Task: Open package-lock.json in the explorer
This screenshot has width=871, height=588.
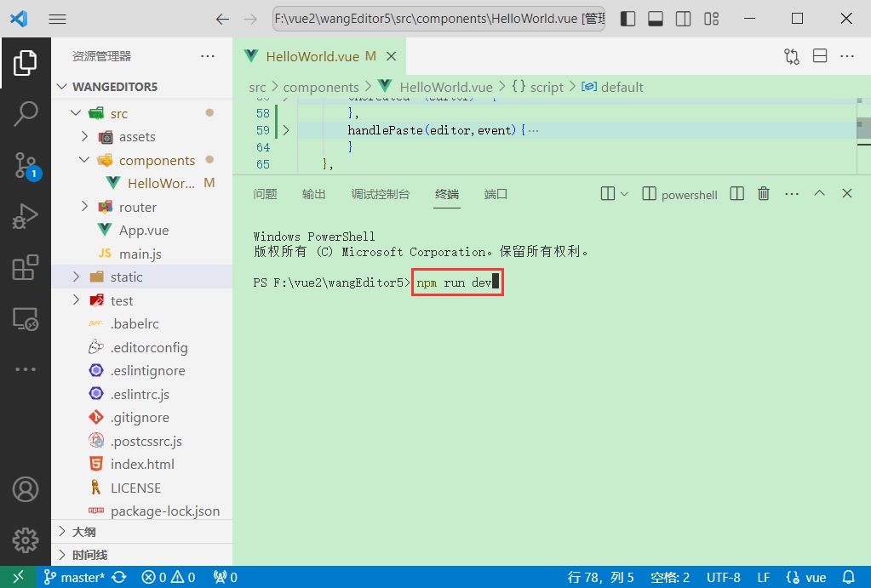Action: point(164,511)
